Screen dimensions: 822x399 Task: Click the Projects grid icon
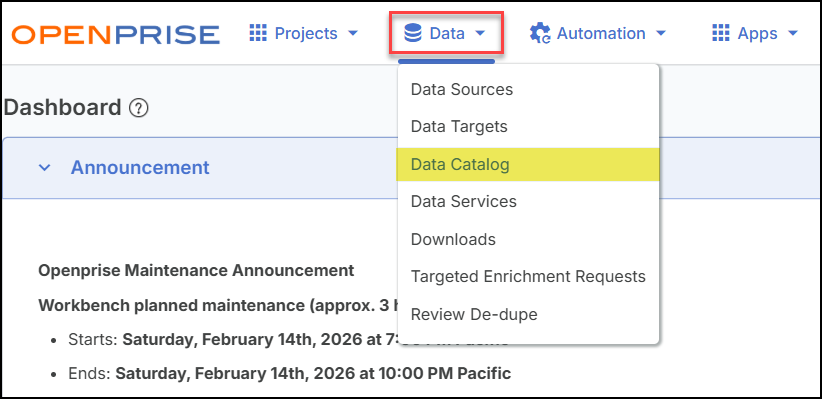click(258, 34)
